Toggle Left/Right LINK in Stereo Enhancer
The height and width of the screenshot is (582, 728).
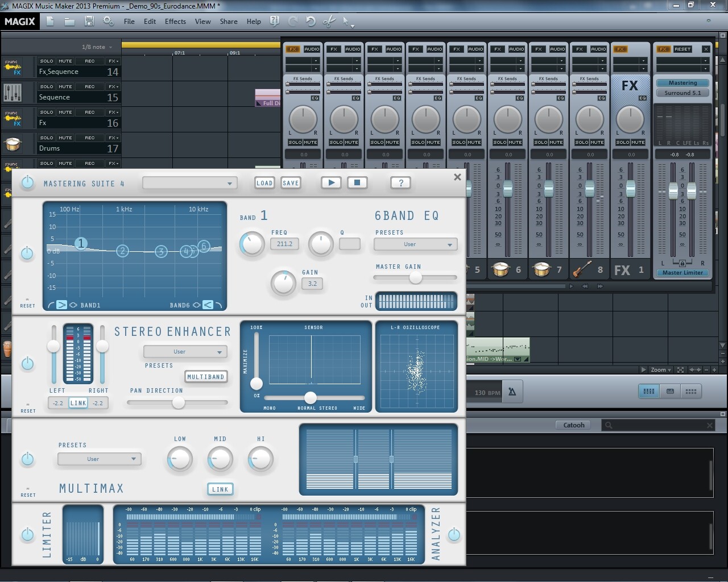[x=78, y=403]
